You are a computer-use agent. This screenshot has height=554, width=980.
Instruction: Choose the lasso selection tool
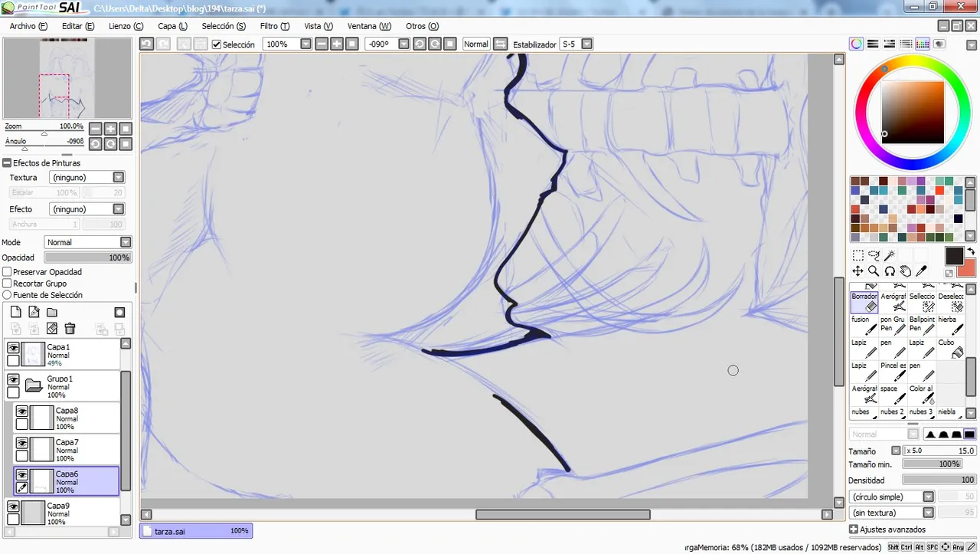874,256
